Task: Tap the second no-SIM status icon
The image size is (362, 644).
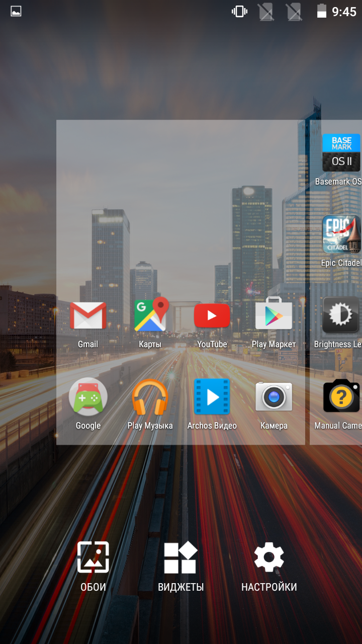Action: pos(294,11)
